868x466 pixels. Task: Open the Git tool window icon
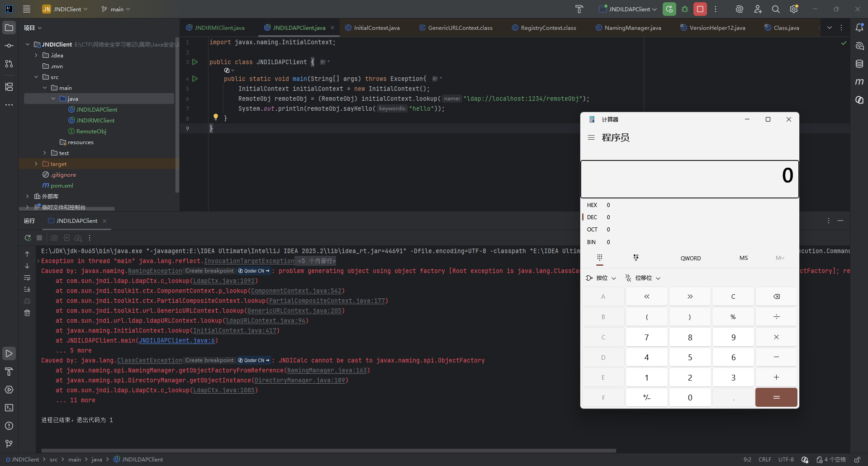coord(9,444)
